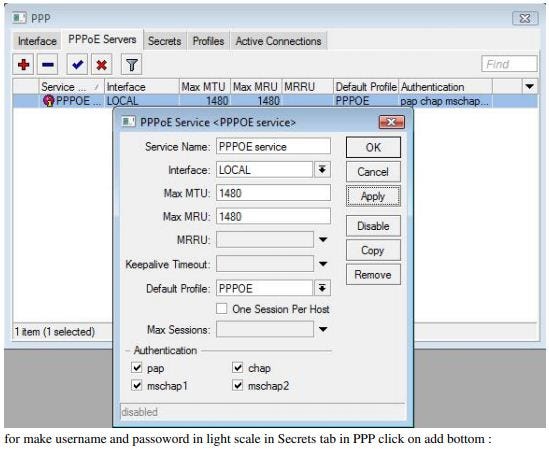Screen dimensions: 549x449
Task: Go to the Profiles tab
Action: click(x=208, y=41)
